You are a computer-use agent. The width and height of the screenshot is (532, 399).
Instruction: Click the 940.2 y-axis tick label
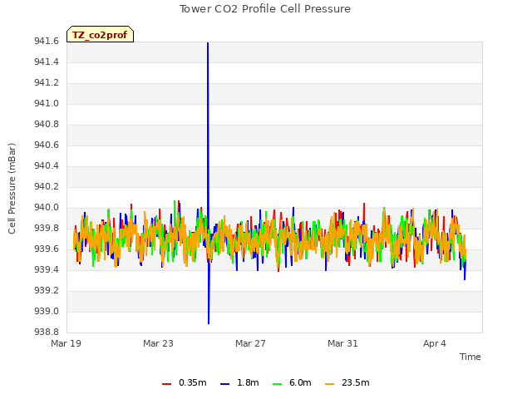(x=47, y=186)
